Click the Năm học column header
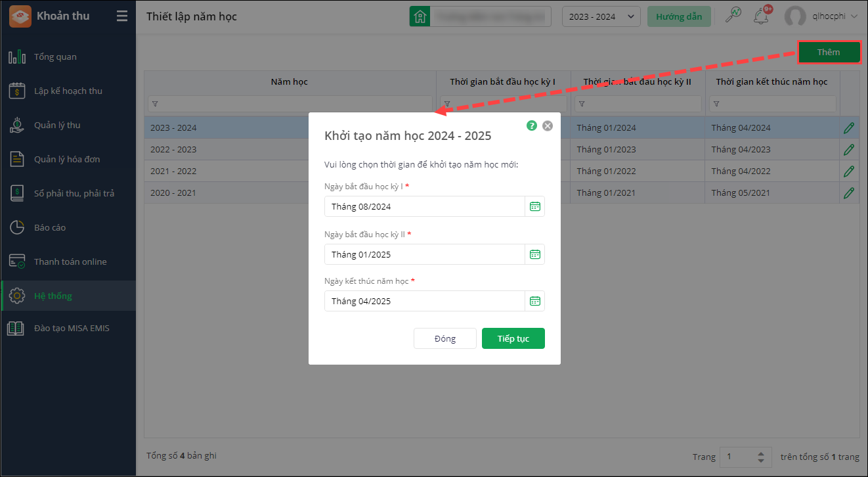 click(290, 82)
